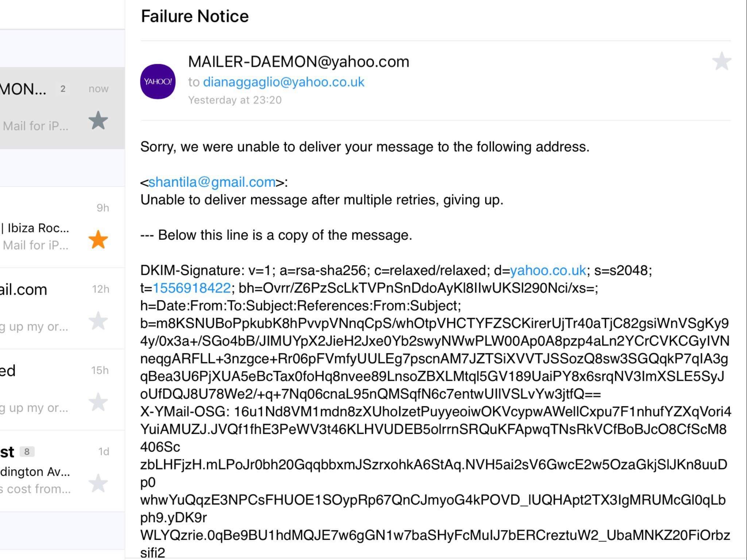Click the MAILER-DAEMON Yahoo logo icon
The image size is (747, 560).
[x=159, y=81]
